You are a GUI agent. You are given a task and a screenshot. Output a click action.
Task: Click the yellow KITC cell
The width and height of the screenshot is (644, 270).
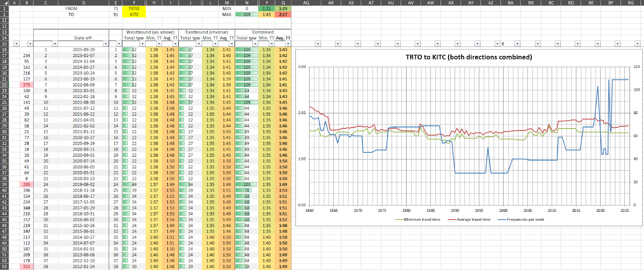[134, 14]
